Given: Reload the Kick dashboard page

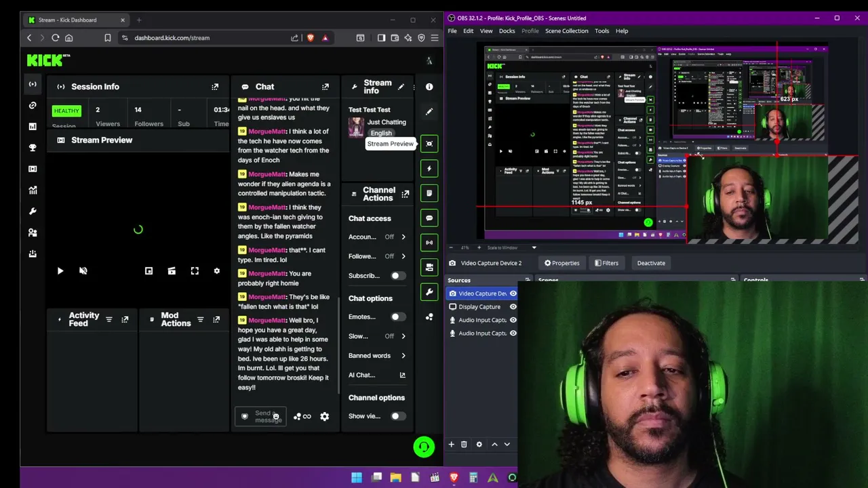Looking at the screenshot, I should (x=55, y=38).
